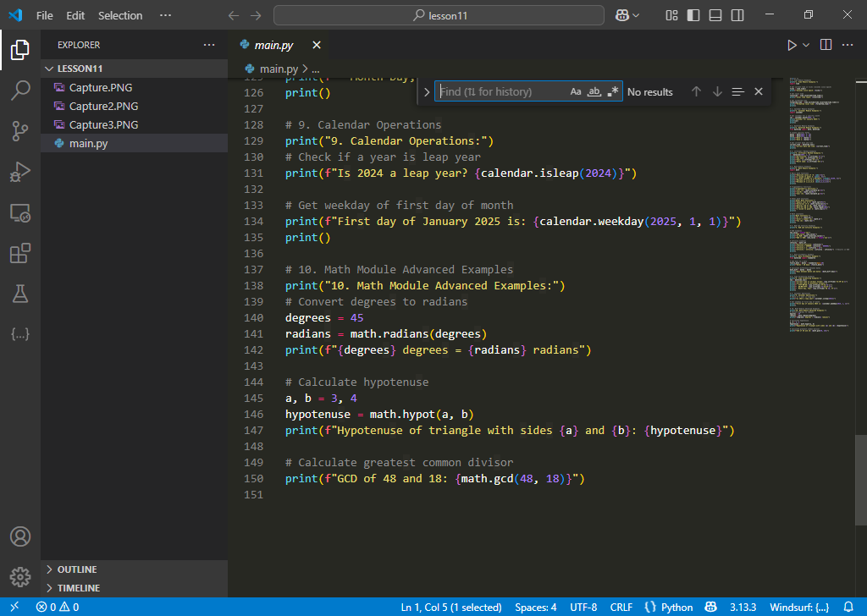
Task: Open the Selection menu
Action: point(120,15)
